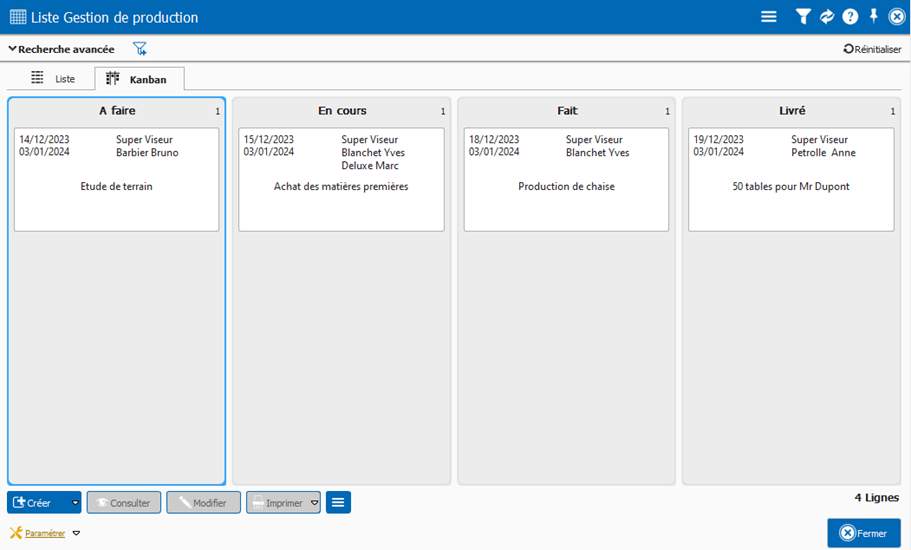
Task: Click the blue list options icon button
Action: (338, 502)
